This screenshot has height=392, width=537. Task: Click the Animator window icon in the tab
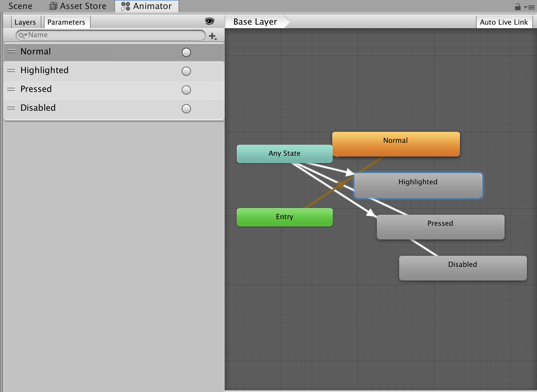coord(125,6)
